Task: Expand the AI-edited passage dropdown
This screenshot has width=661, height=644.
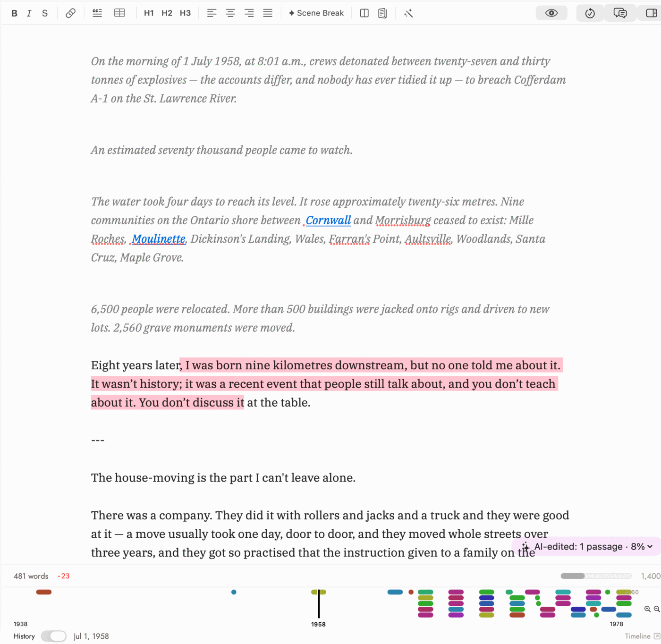Action: (x=587, y=547)
